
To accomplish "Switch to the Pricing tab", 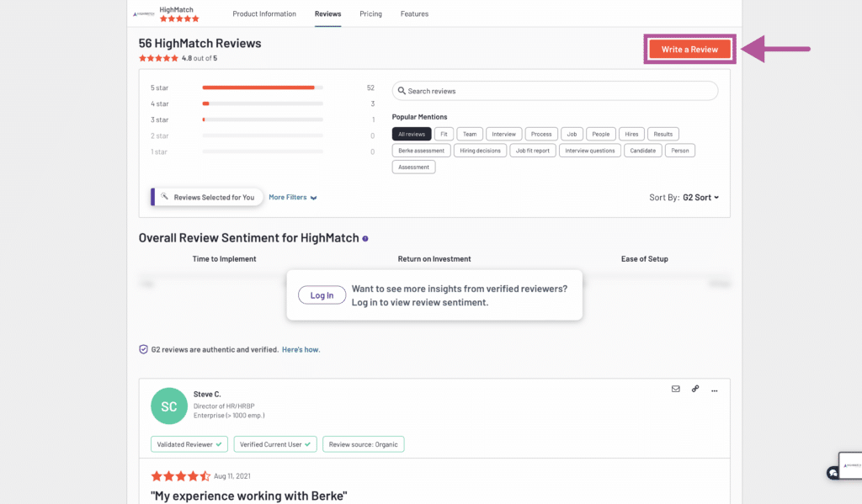I will pyautogui.click(x=370, y=14).
